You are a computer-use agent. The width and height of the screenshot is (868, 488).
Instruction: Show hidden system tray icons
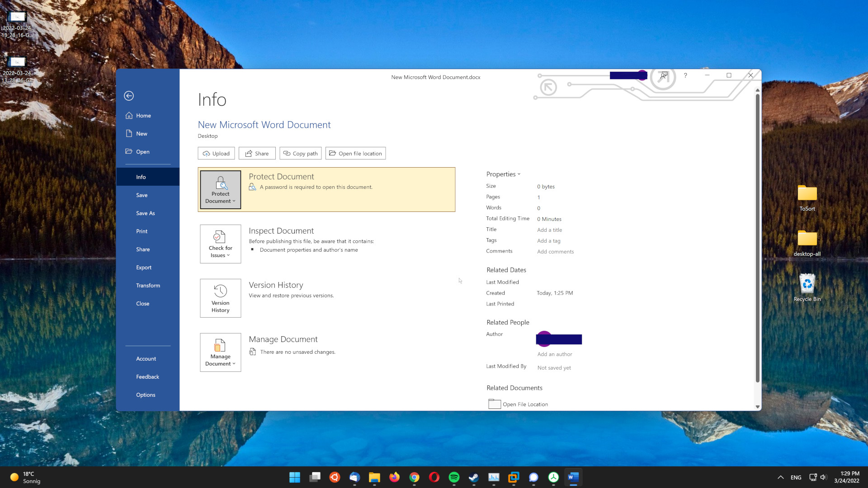click(x=780, y=477)
